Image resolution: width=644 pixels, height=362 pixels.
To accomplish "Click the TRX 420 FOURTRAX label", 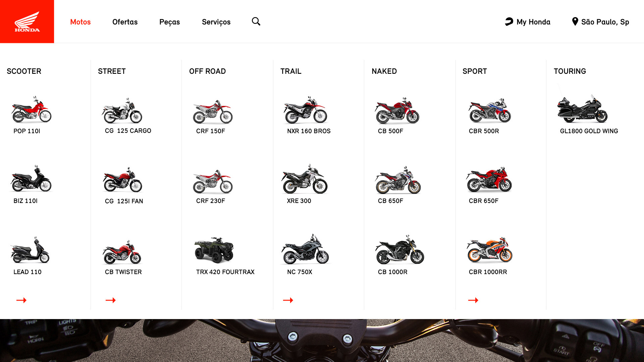I will click(x=225, y=272).
